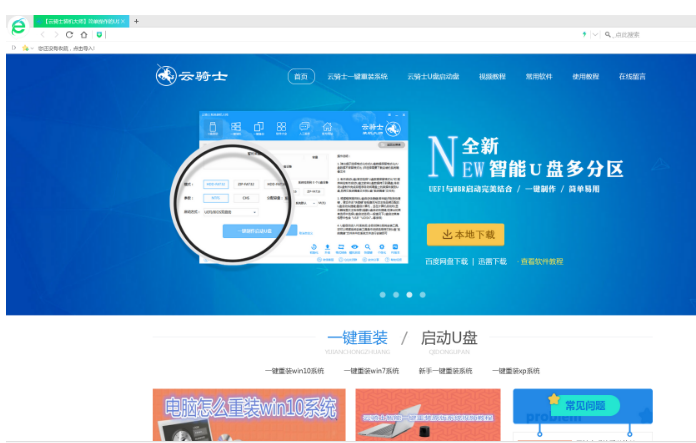696x443 pixels.
Task: Click the favorites star icon
Action: [x=25, y=48]
